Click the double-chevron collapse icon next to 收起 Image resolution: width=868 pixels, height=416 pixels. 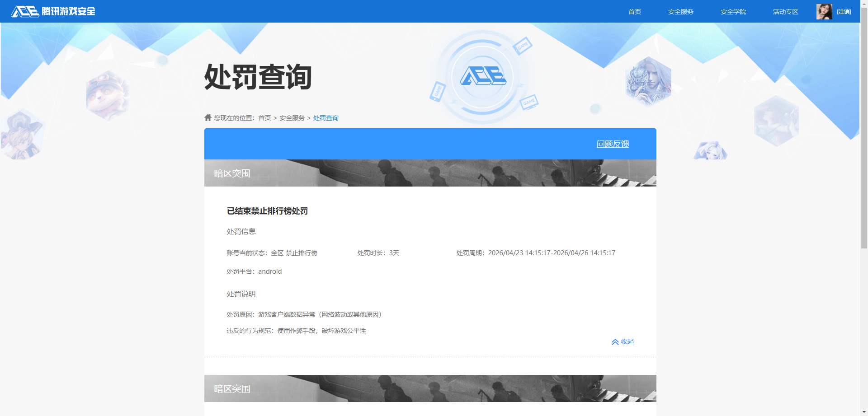click(x=615, y=342)
